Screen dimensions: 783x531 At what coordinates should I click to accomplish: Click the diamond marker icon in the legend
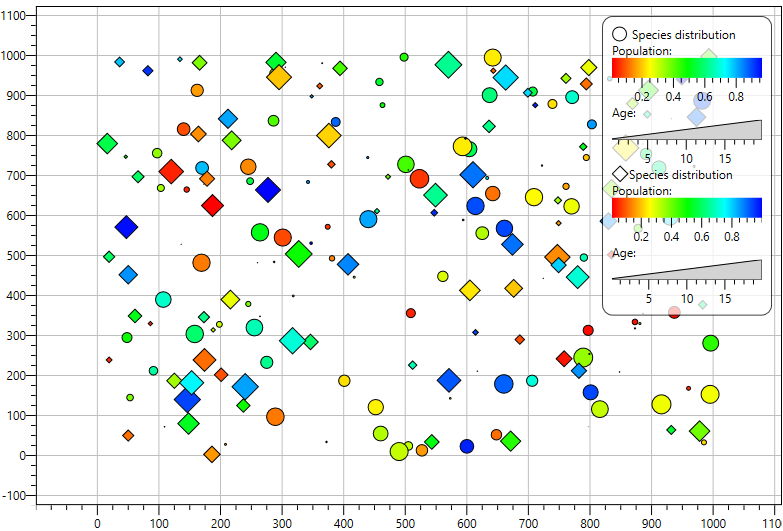[620, 174]
